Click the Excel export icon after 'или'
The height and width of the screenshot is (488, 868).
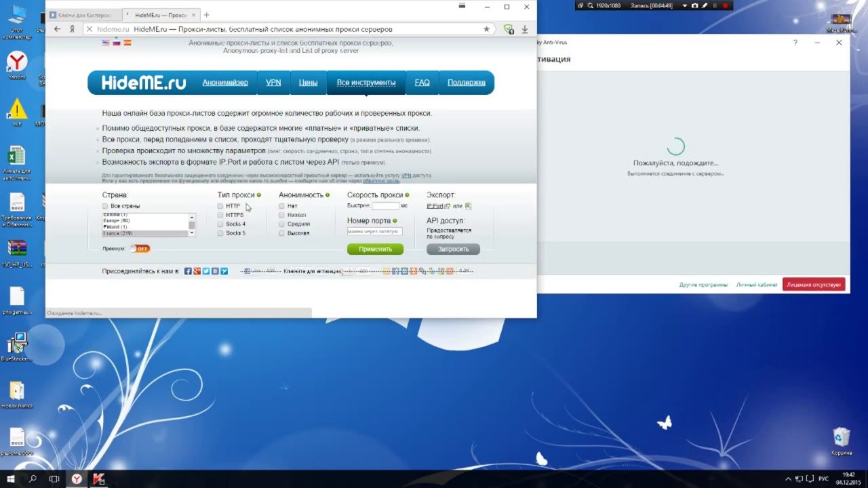468,206
